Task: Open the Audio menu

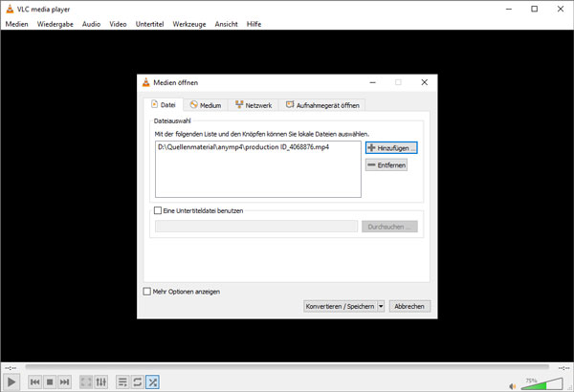Action: (x=91, y=24)
